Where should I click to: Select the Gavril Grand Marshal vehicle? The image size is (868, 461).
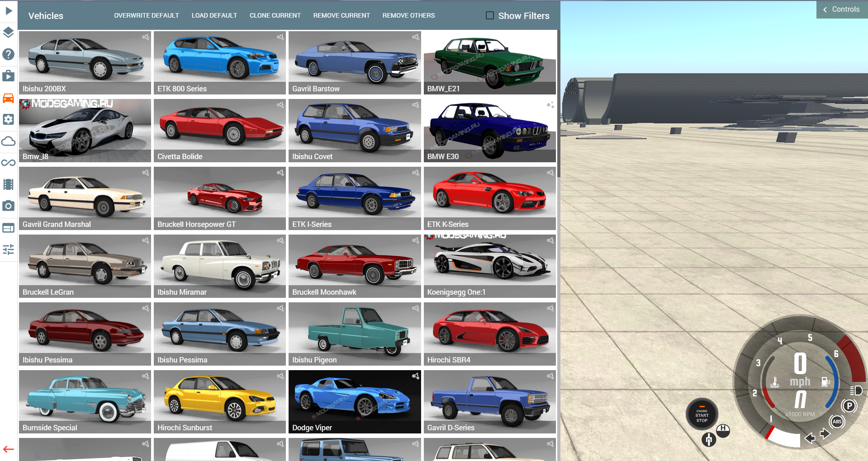[x=85, y=198]
